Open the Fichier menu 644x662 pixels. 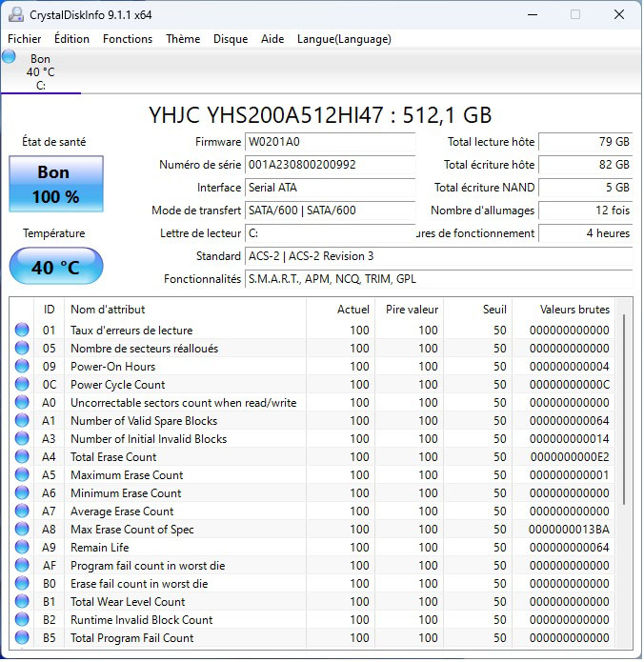click(x=25, y=39)
